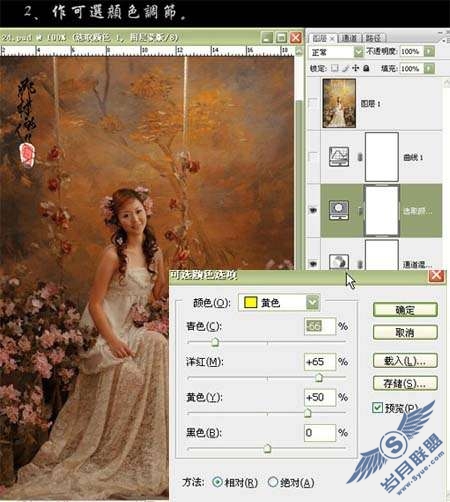This screenshot has height=502, width=450.
Task: Click the 洋红(M) magenta slider handle
Action: 319,377
